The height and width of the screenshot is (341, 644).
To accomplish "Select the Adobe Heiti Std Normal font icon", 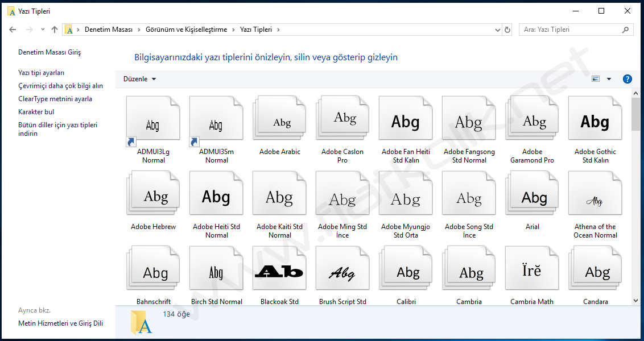I will point(216,194).
